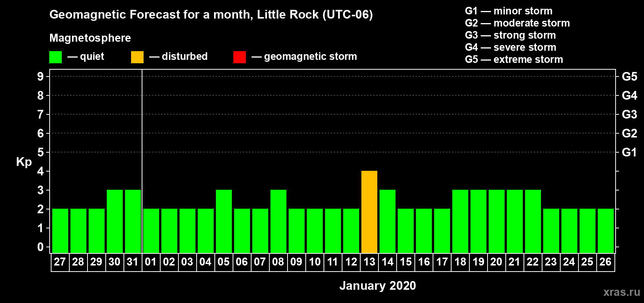Select the green bar for day 08
The height and width of the screenshot is (303, 644).
(x=278, y=221)
